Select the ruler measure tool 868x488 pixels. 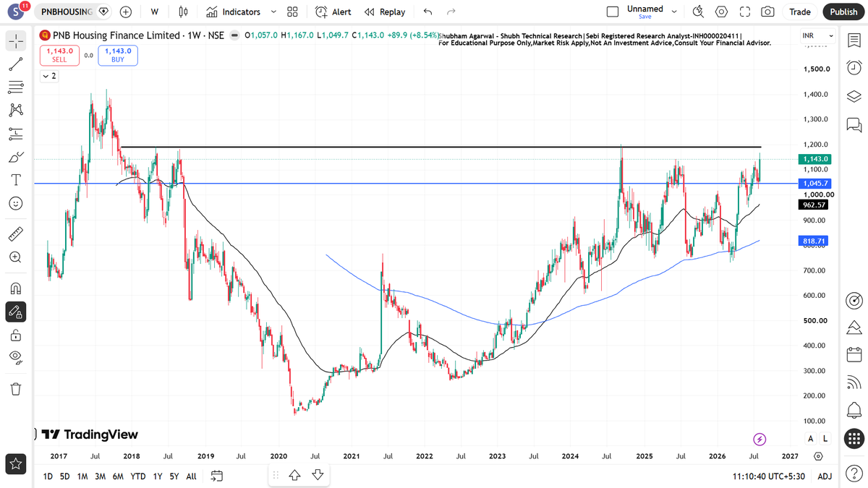[16, 234]
